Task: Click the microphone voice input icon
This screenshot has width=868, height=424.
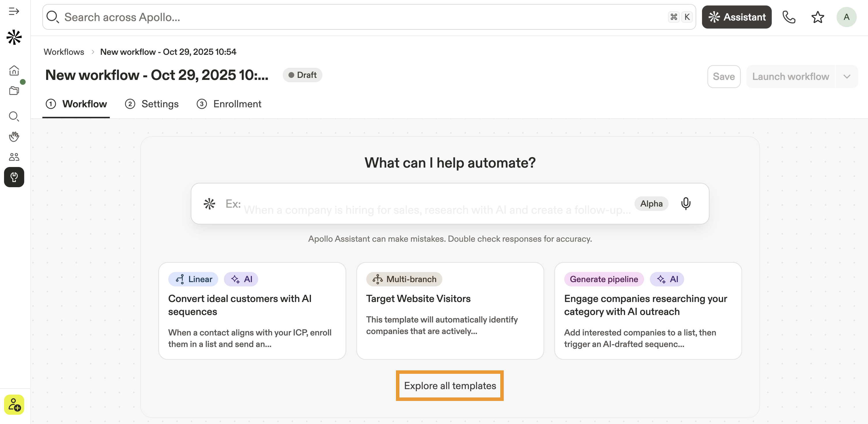Action: [685, 204]
